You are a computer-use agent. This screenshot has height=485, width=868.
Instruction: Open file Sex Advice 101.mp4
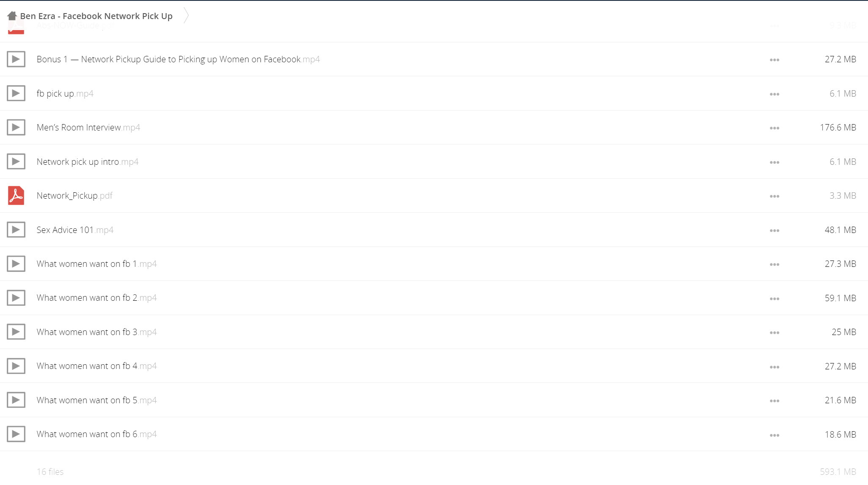point(75,230)
